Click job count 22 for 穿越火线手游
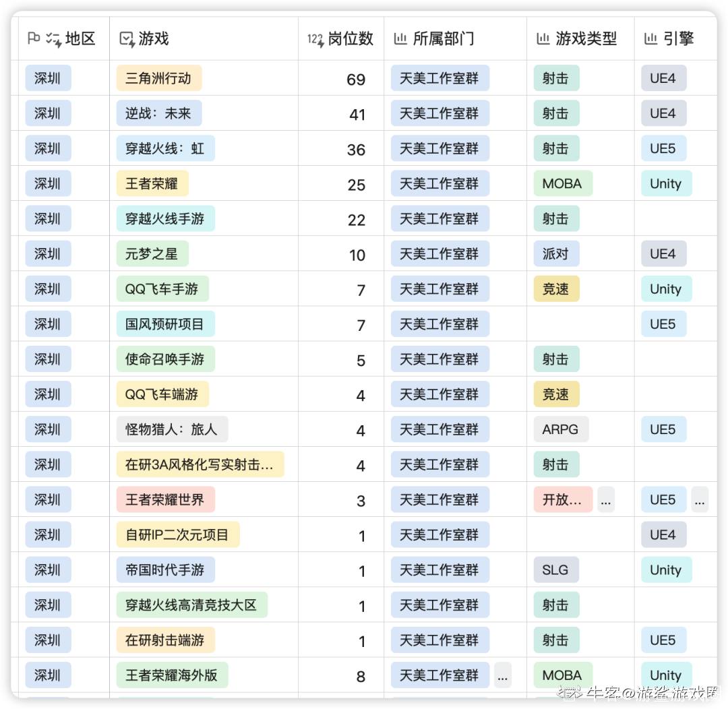 point(357,220)
